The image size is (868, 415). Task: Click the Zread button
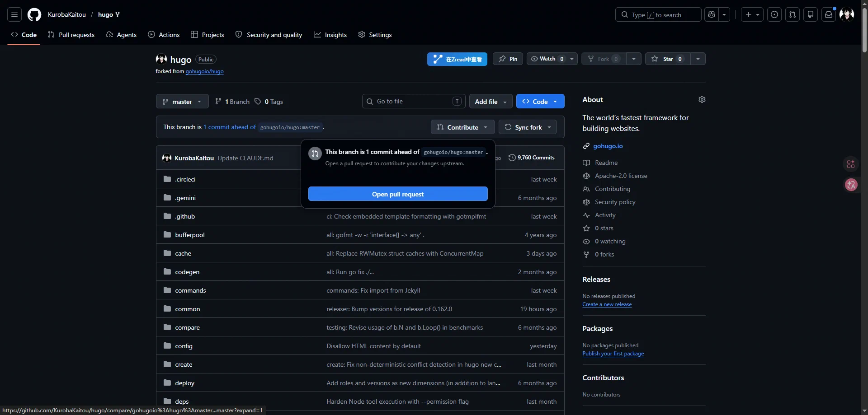click(x=457, y=59)
